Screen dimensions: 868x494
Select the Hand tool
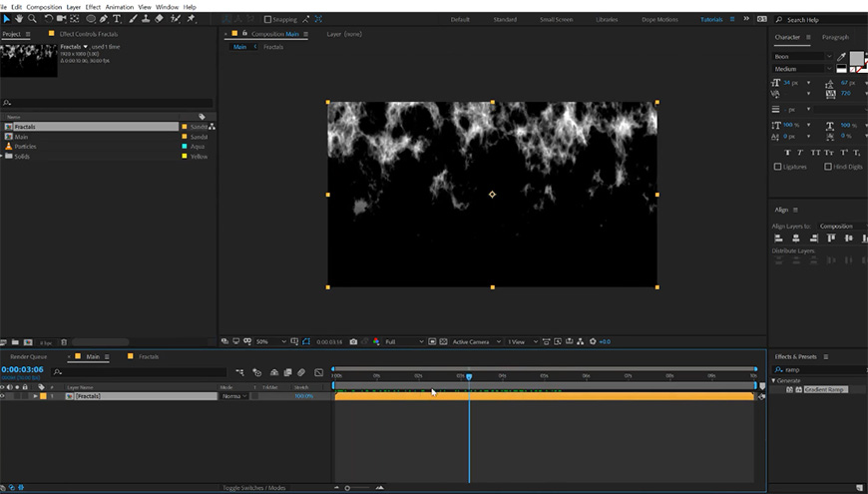coord(18,19)
